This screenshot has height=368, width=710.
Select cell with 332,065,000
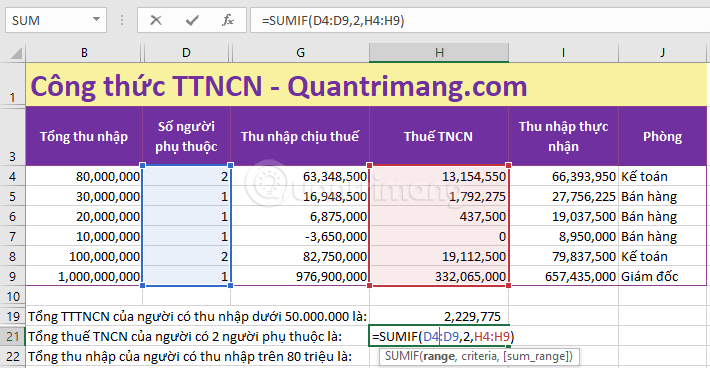click(439, 276)
